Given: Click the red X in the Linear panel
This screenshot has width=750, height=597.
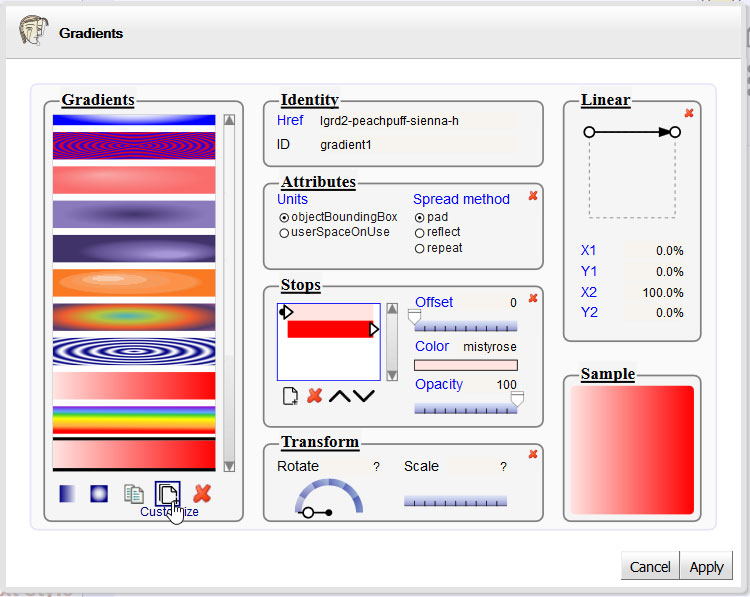Looking at the screenshot, I should pos(689,113).
